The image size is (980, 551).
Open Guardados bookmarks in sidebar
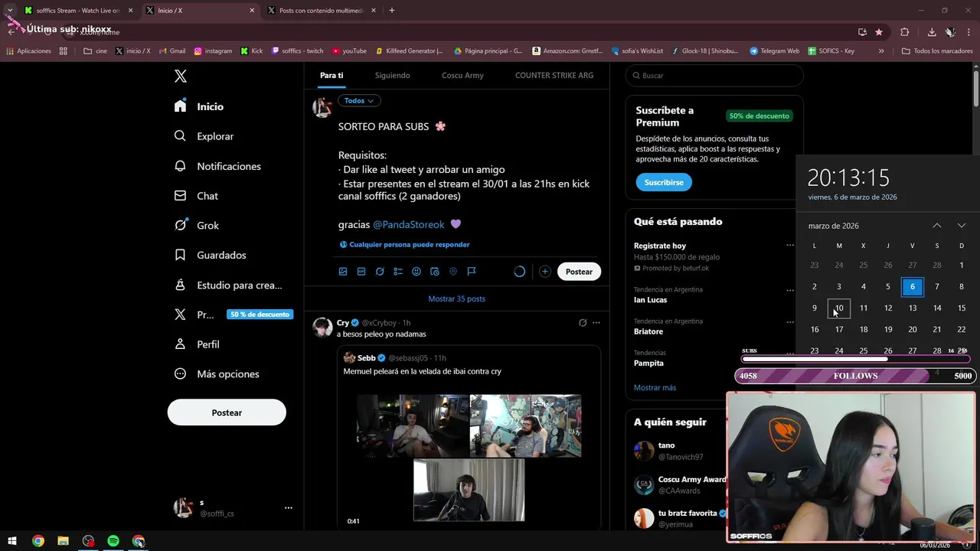211,255
